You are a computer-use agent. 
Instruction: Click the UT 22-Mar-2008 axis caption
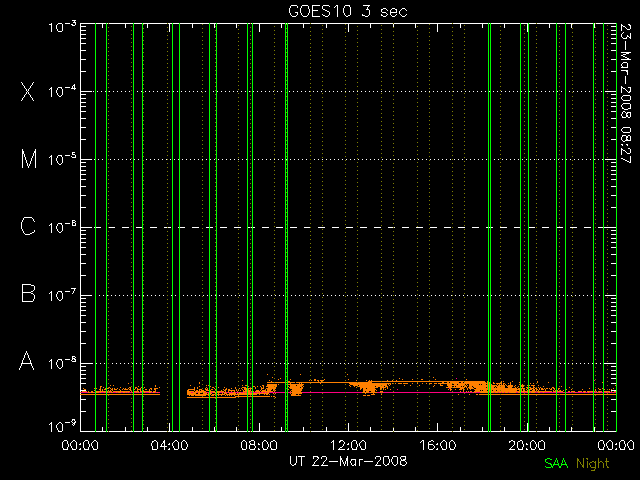coord(348,461)
